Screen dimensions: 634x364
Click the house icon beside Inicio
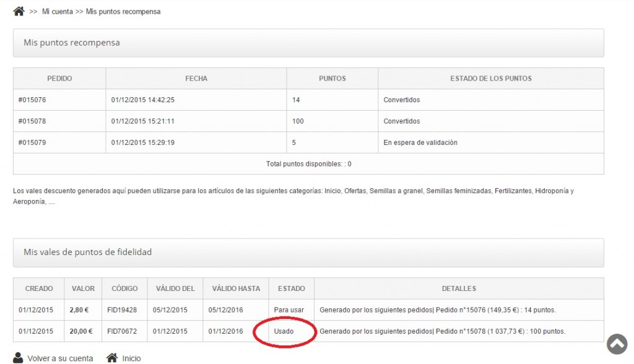click(x=112, y=358)
